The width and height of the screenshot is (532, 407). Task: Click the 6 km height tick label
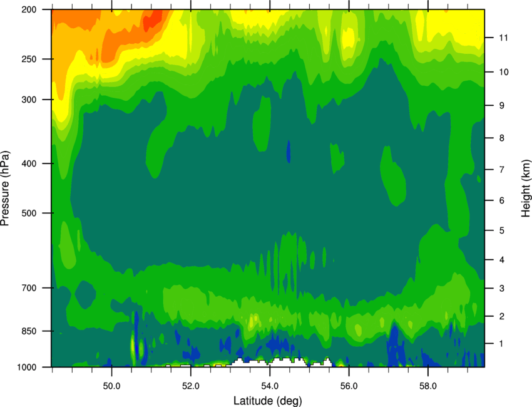click(x=501, y=200)
